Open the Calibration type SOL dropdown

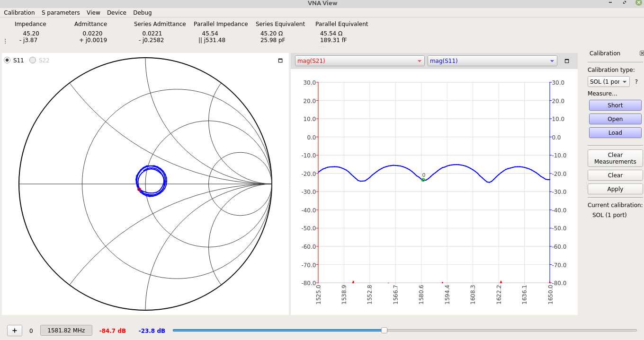pos(608,82)
